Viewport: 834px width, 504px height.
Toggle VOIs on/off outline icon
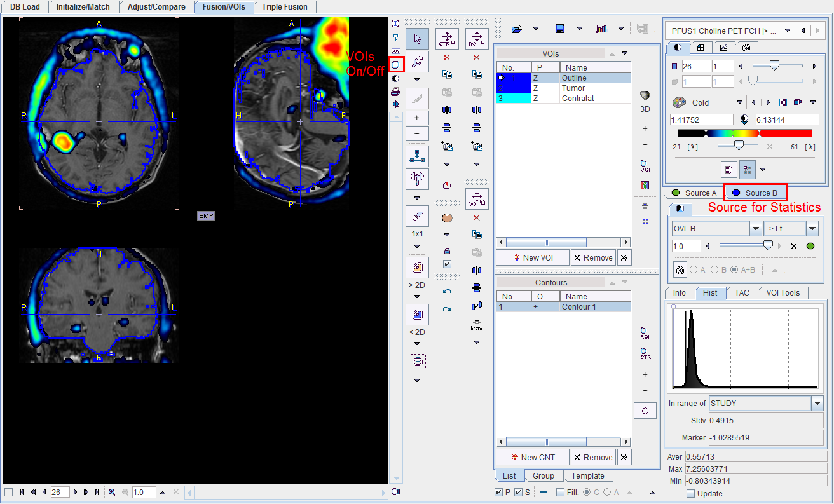tap(395, 64)
